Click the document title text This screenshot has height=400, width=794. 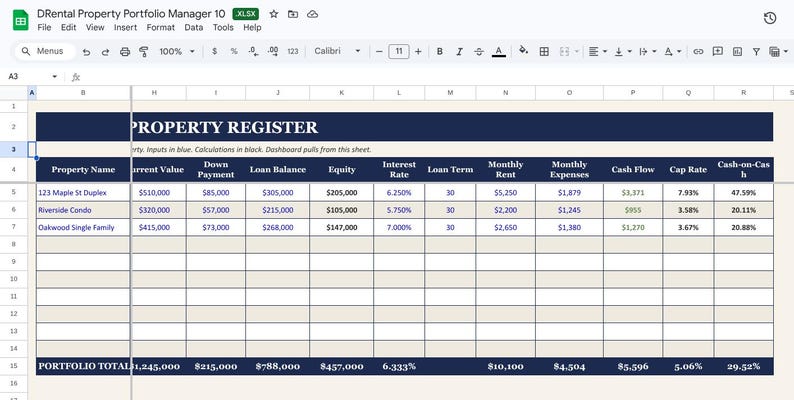(131, 14)
